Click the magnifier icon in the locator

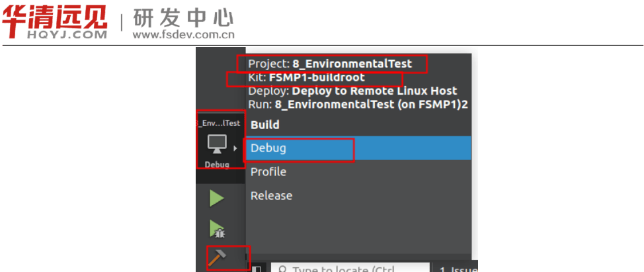(281, 269)
